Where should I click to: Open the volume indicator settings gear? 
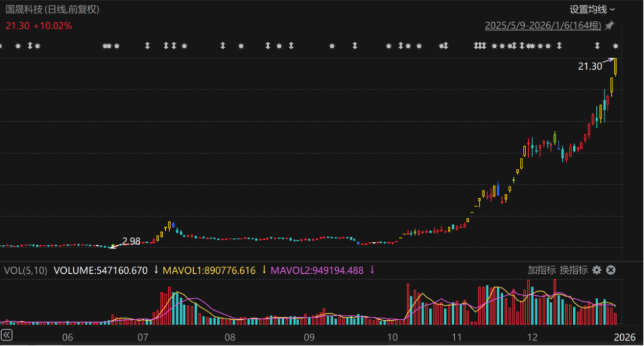(596, 270)
